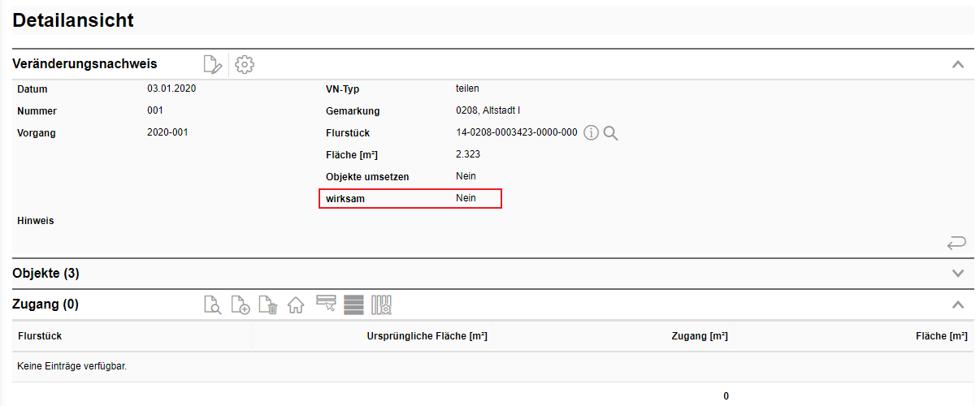Click the magnifier next to Flurstück number

(611, 133)
